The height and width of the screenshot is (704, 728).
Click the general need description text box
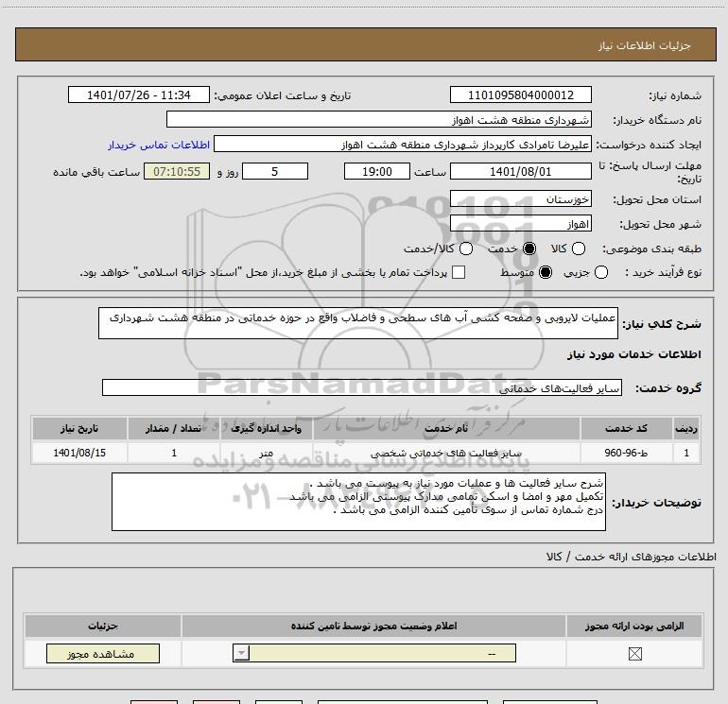point(358,323)
